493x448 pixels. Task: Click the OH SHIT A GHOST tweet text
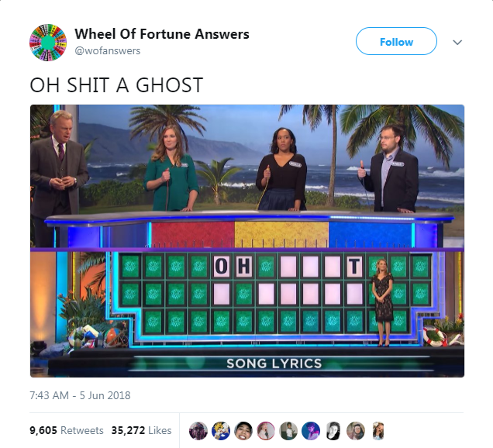point(116,85)
